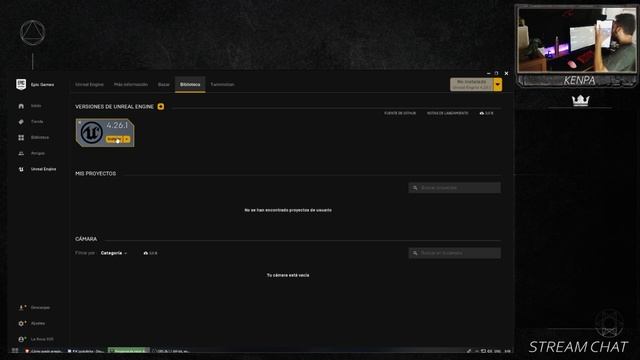Open green highlighted taskbar window
This screenshot has width=640, height=360.
click(129, 351)
